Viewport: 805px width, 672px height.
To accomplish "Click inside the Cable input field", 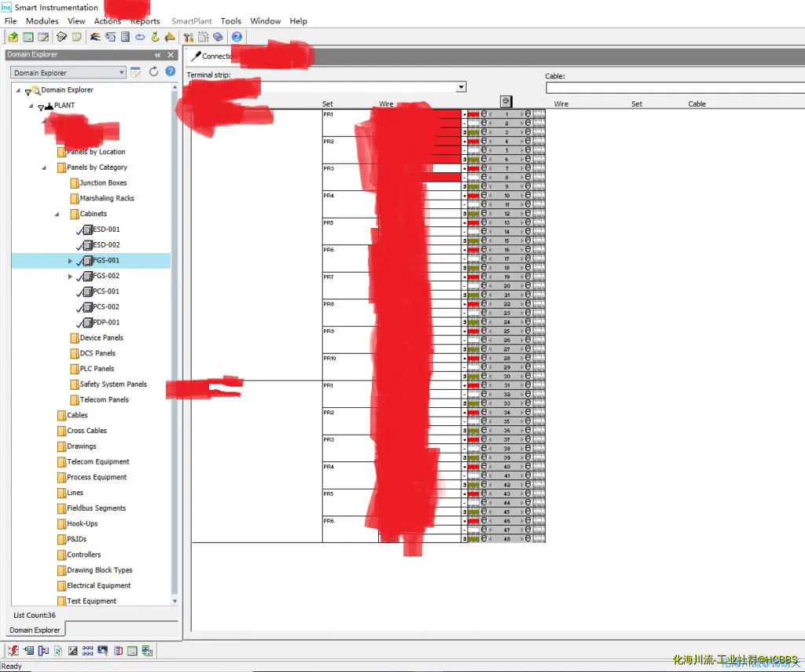I will (675, 88).
